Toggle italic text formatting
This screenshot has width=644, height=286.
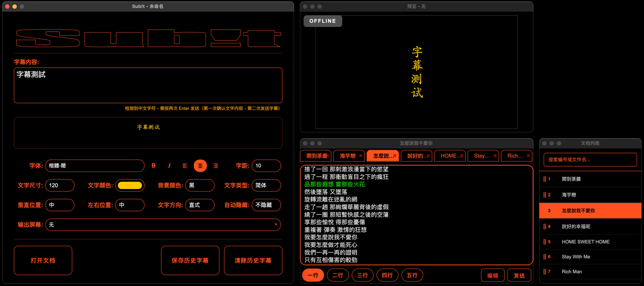coord(169,166)
